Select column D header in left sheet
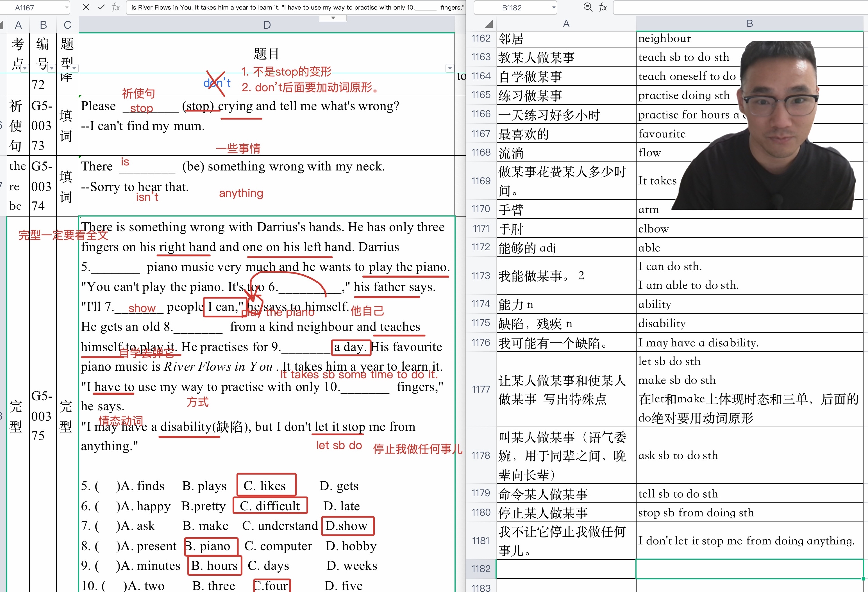This screenshot has height=592, width=868. [267, 25]
